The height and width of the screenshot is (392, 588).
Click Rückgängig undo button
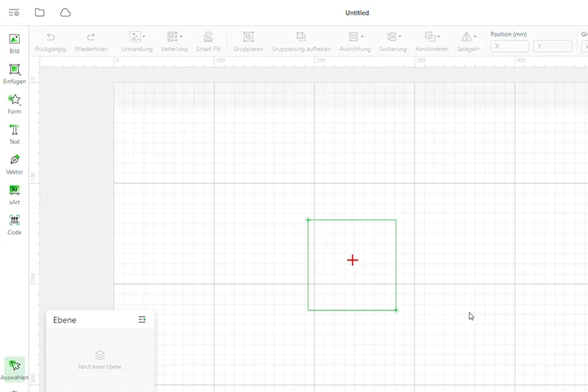pos(51,42)
